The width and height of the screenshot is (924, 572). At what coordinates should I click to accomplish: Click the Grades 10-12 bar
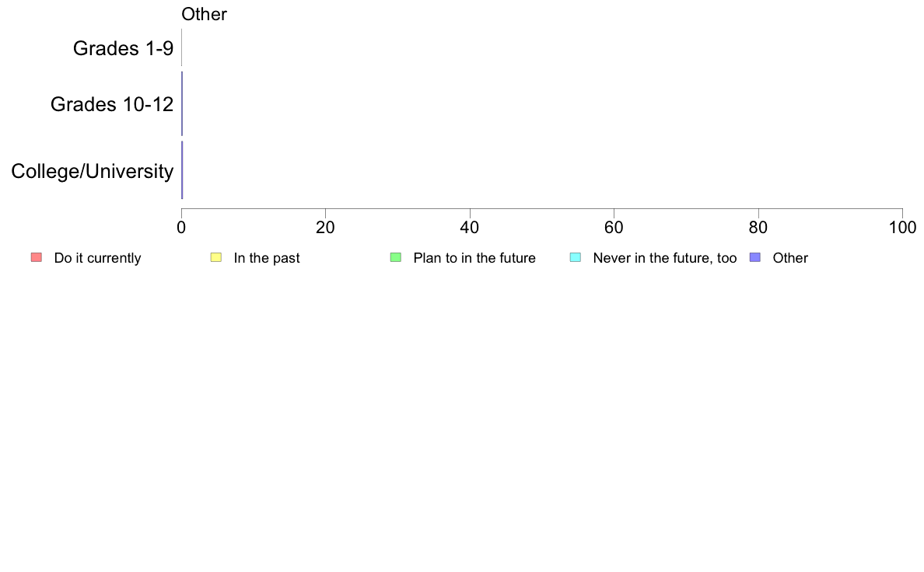[x=182, y=103]
